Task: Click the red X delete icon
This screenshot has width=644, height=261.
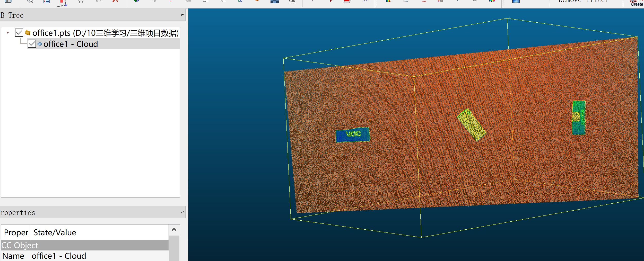Action: pos(115,1)
